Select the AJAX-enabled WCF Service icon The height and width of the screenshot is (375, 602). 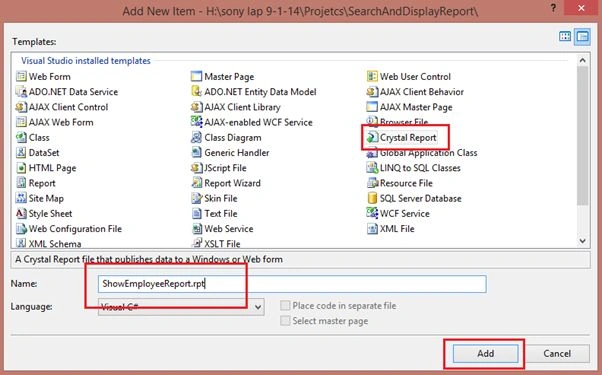197,122
